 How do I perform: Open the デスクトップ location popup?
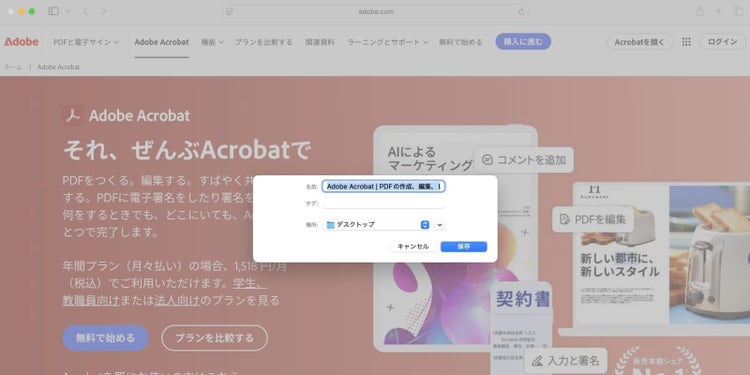tap(376, 224)
